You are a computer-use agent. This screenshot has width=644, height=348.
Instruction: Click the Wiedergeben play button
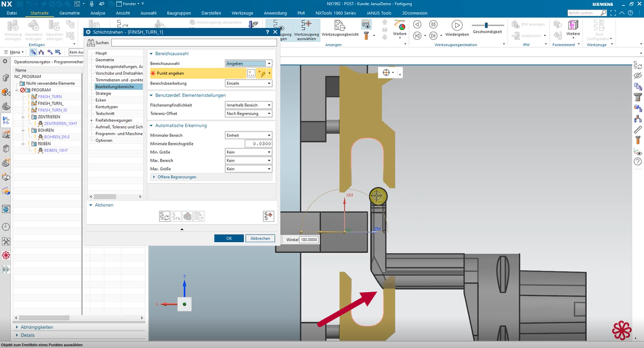[x=457, y=25]
